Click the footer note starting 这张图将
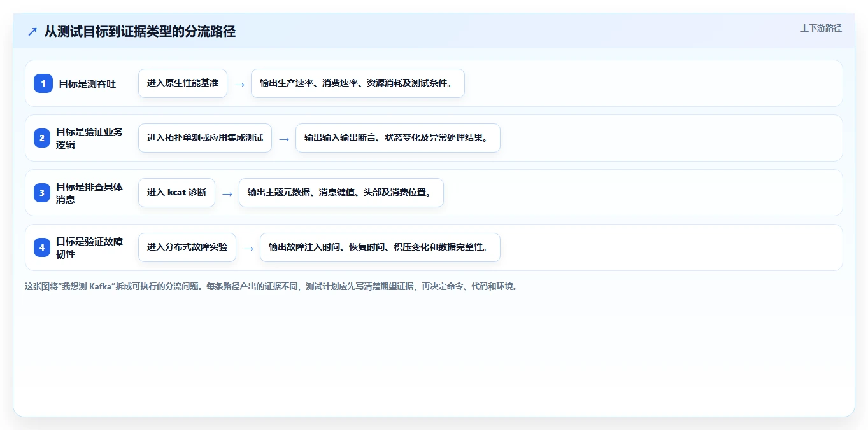The height and width of the screenshot is (430, 868). coord(273,286)
